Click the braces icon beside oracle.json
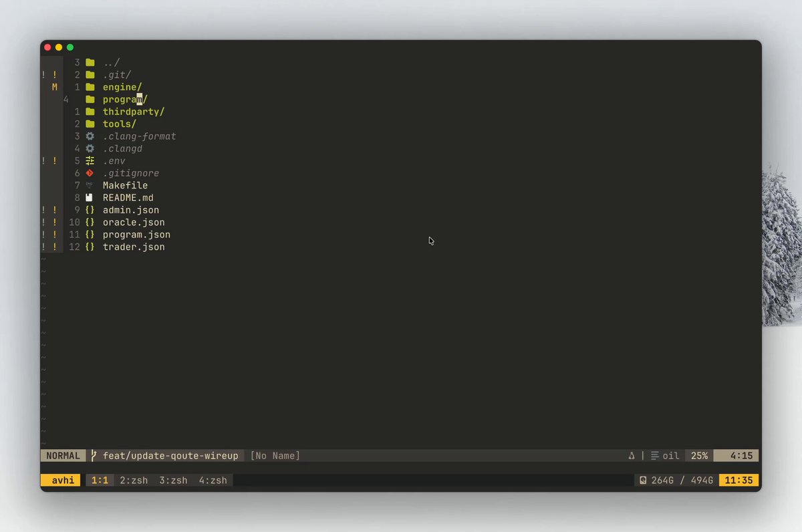Viewport: 802px width, 532px height. (x=90, y=222)
